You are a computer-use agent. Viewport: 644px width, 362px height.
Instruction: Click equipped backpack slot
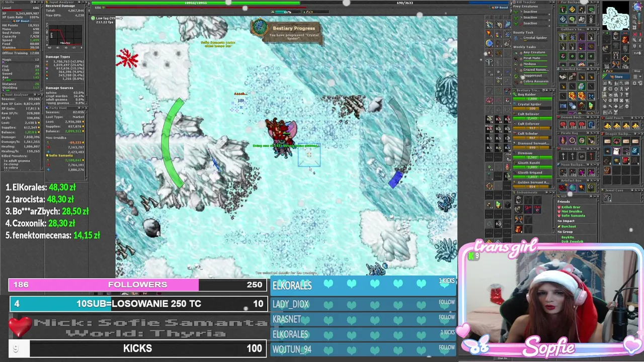pyautogui.click(x=625, y=40)
